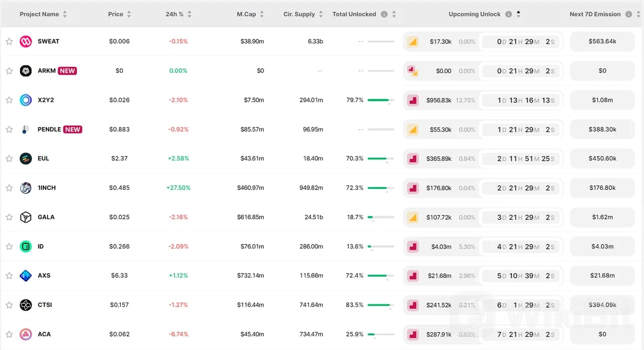Click the SWEAT project logo icon
This screenshot has width=644, height=350.
pyautogui.click(x=26, y=41)
